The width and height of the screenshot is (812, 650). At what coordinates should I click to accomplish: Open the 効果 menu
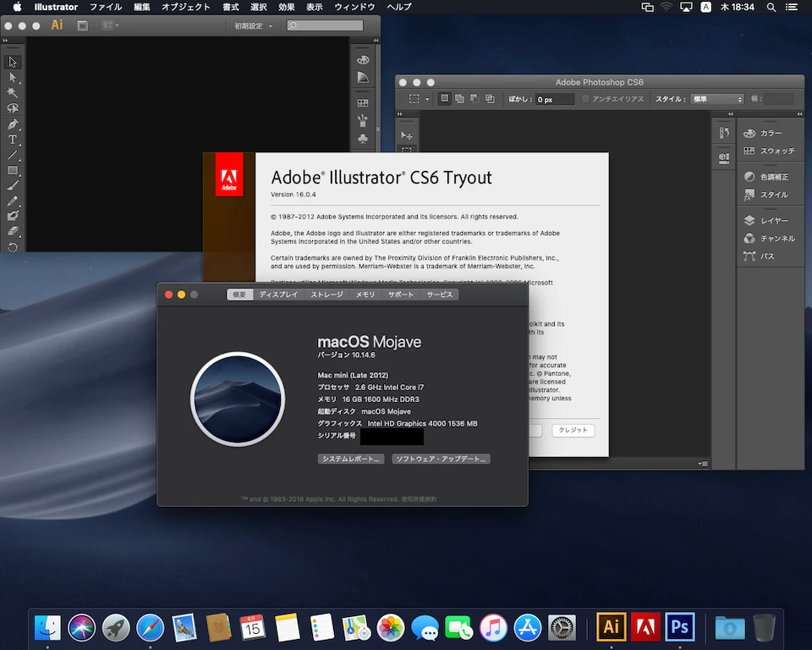click(287, 7)
